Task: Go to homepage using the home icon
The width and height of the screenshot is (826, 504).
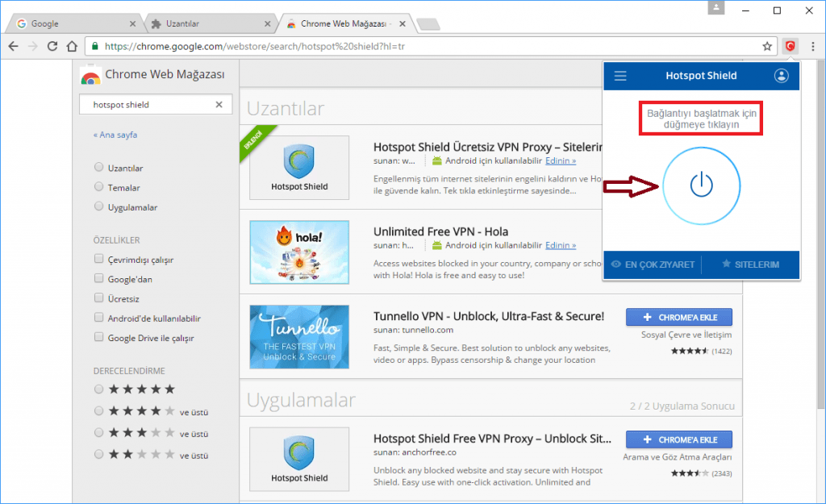Action: pos(71,46)
